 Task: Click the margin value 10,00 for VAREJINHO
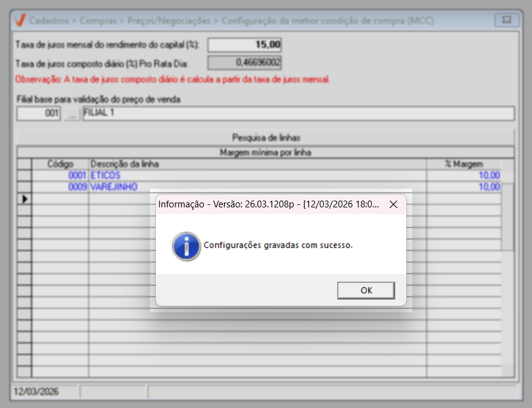coord(464,187)
